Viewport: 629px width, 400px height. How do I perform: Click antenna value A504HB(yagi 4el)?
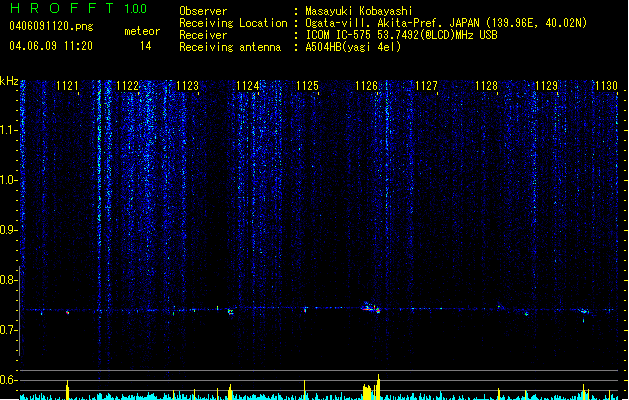click(x=353, y=47)
